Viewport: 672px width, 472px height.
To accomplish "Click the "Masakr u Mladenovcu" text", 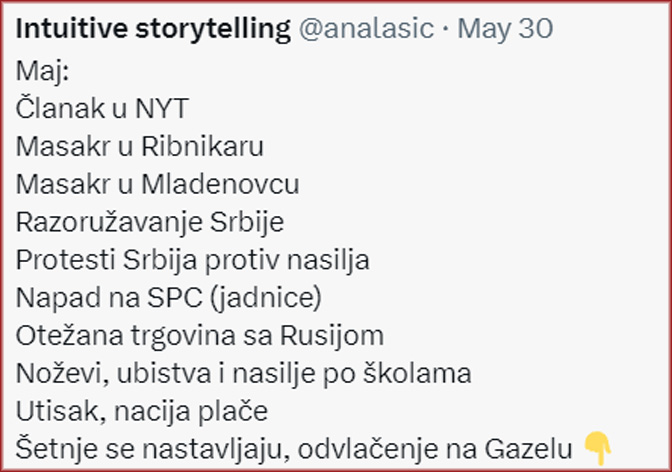I will (157, 185).
